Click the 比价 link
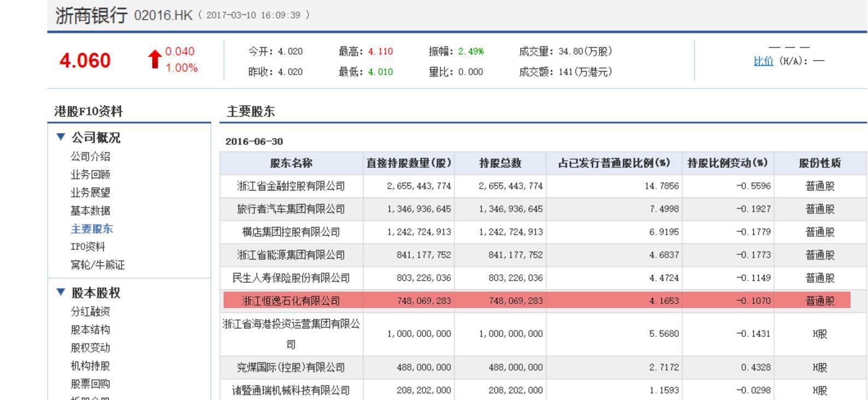Image resolution: width=868 pixels, height=400 pixels. coord(763,61)
